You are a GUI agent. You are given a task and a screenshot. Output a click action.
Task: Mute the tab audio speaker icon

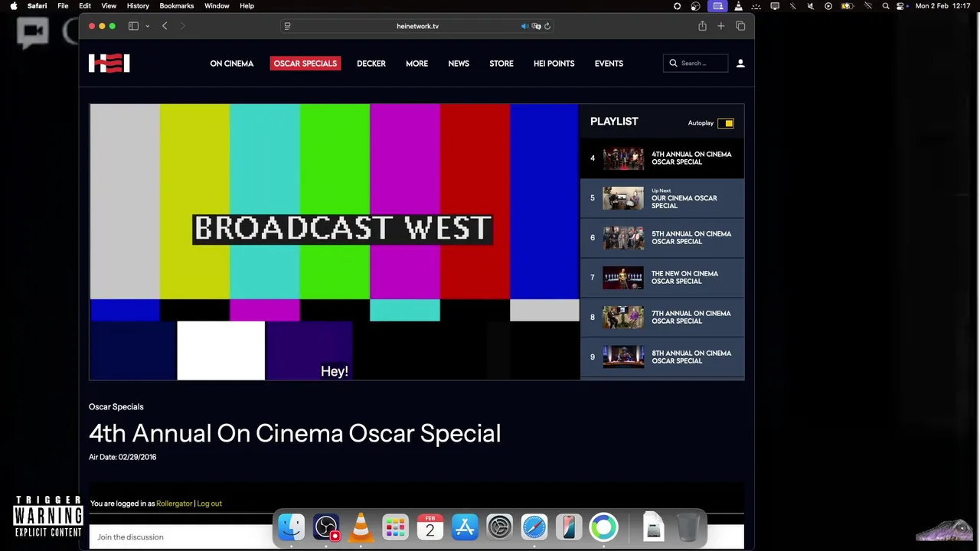pos(524,26)
